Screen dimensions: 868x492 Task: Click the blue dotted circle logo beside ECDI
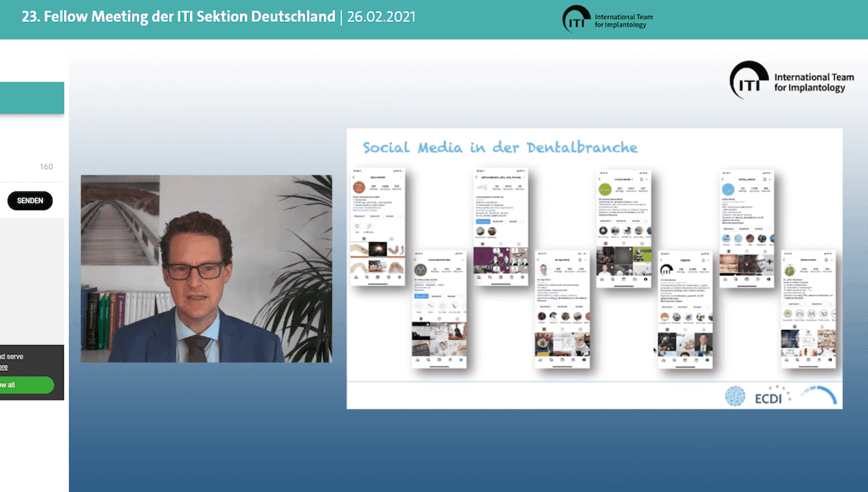[x=735, y=396]
